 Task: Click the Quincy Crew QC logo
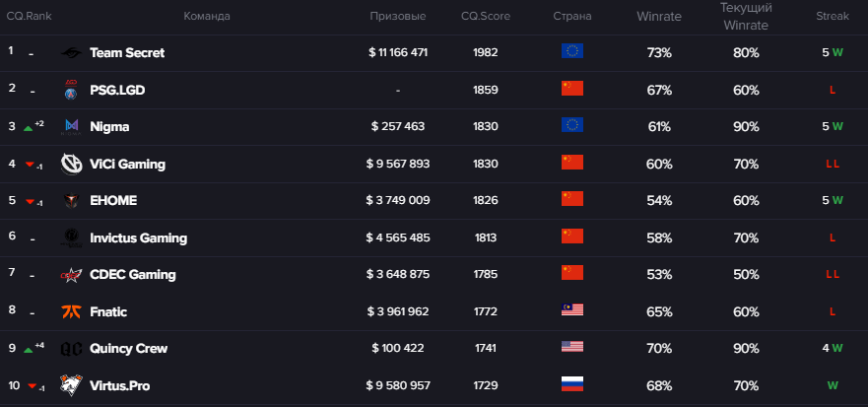tap(72, 348)
